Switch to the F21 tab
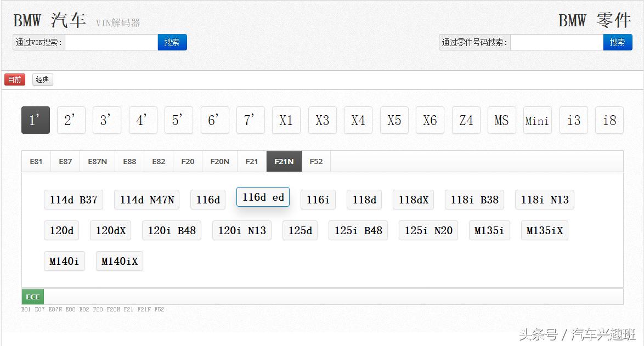 click(x=252, y=161)
